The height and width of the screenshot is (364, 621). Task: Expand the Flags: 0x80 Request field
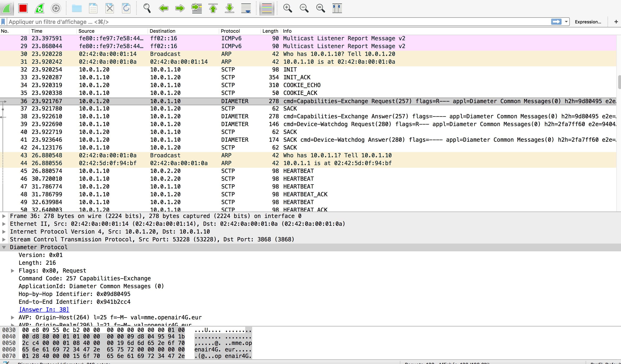(13, 271)
